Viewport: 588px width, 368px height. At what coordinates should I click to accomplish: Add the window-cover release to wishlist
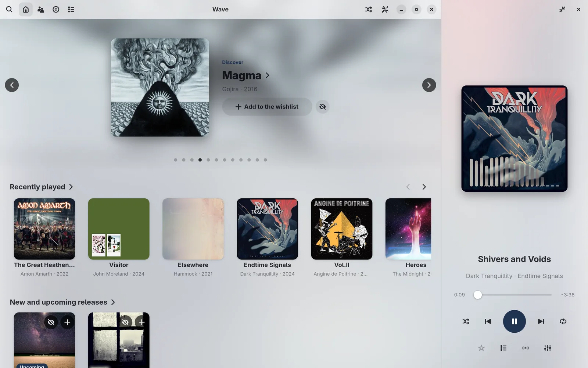click(x=141, y=322)
